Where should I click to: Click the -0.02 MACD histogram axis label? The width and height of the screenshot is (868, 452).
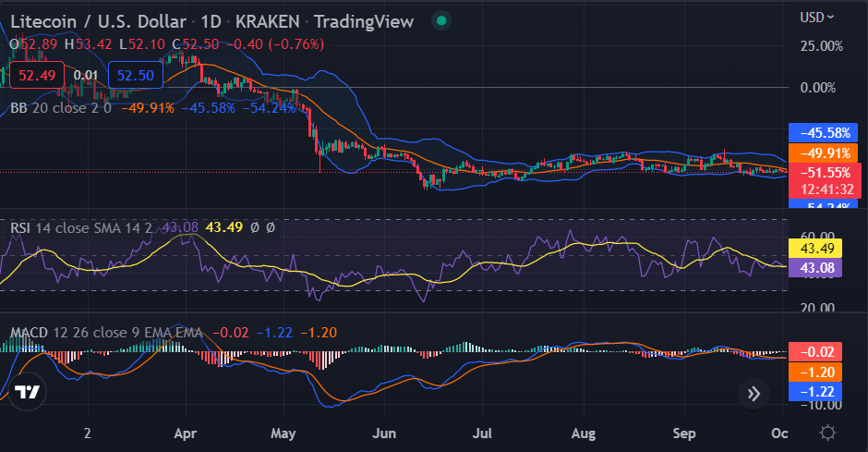tap(814, 352)
